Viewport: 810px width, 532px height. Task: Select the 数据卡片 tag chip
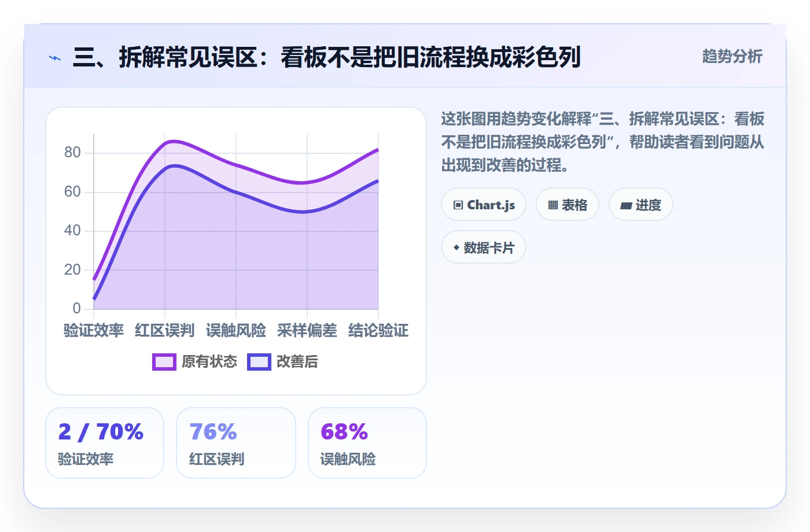(x=484, y=247)
